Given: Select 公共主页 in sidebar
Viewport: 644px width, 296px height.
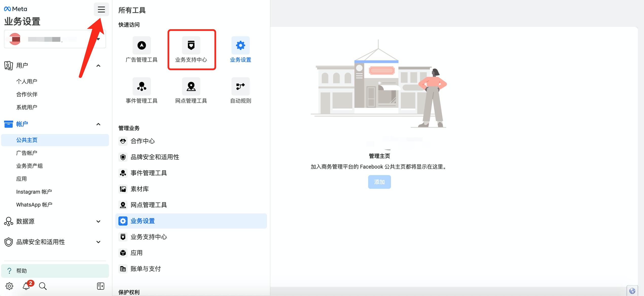Looking at the screenshot, I should tap(55, 140).
